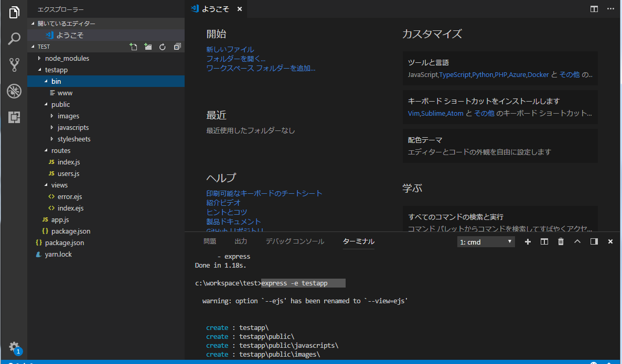This screenshot has height=364, width=622.
Task: Toggle split editor layout
Action: point(594,9)
